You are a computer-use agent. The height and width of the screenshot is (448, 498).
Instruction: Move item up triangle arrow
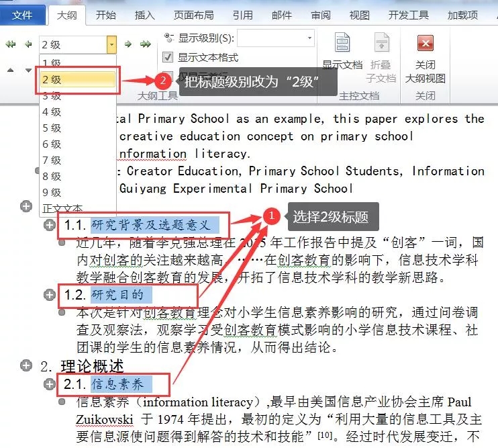point(11,70)
